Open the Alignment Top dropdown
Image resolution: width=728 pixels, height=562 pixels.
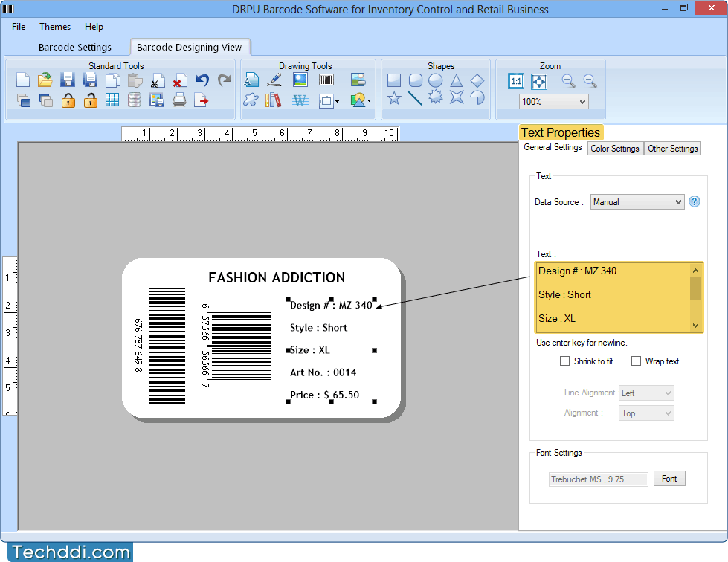[646, 413]
